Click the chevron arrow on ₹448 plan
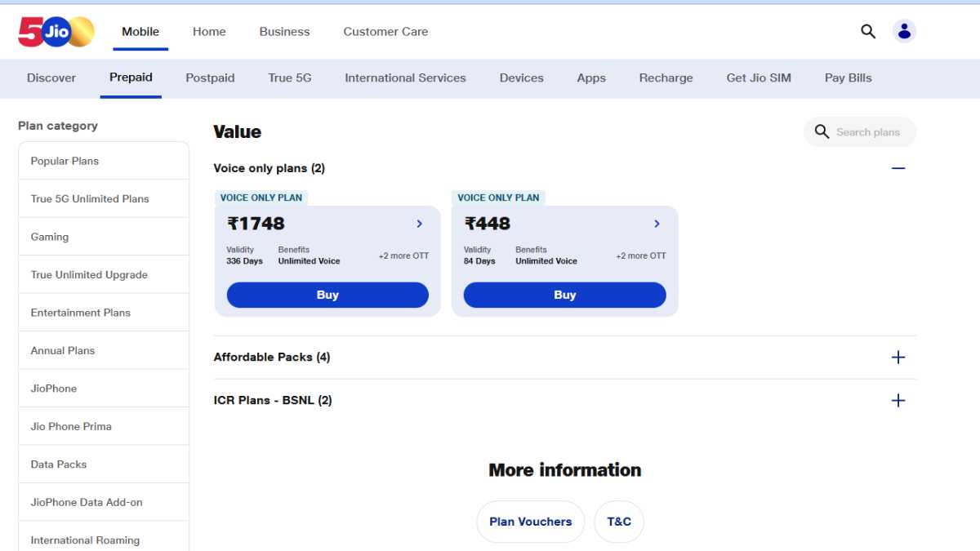The image size is (980, 551). click(657, 224)
